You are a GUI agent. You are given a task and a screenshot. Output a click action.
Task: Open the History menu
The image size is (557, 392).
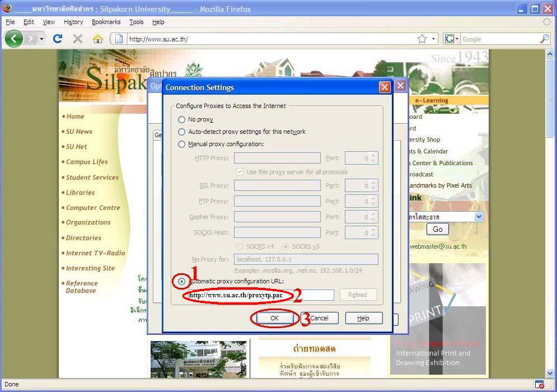pos(73,22)
